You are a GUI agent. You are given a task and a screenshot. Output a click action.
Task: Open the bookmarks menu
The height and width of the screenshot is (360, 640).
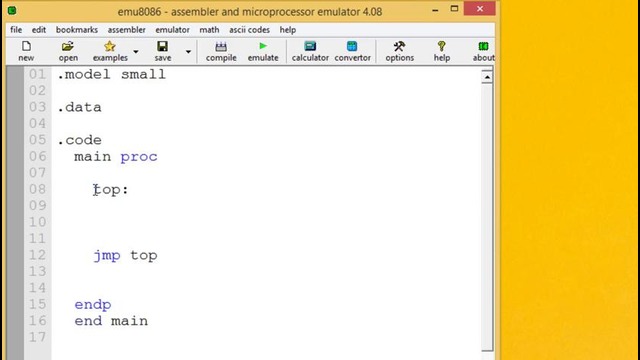pyautogui.click(x=77, y=30)
